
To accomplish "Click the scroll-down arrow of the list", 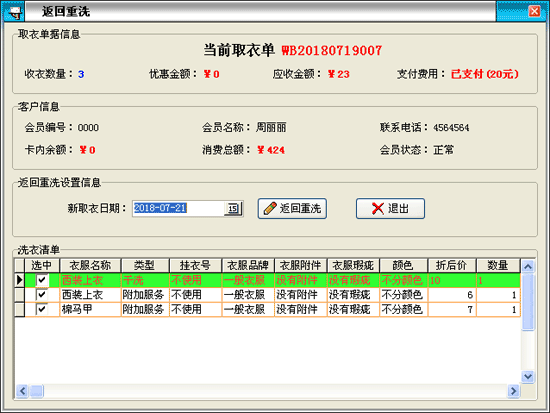I will [x=528, y=377].
